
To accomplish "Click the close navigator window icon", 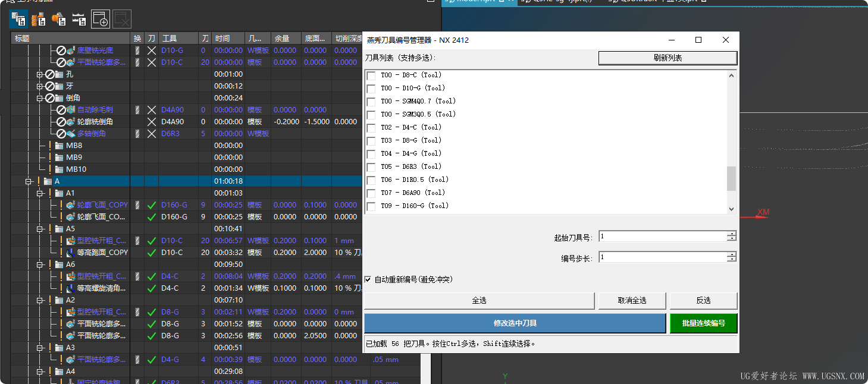I will click(x=121, y=18).
